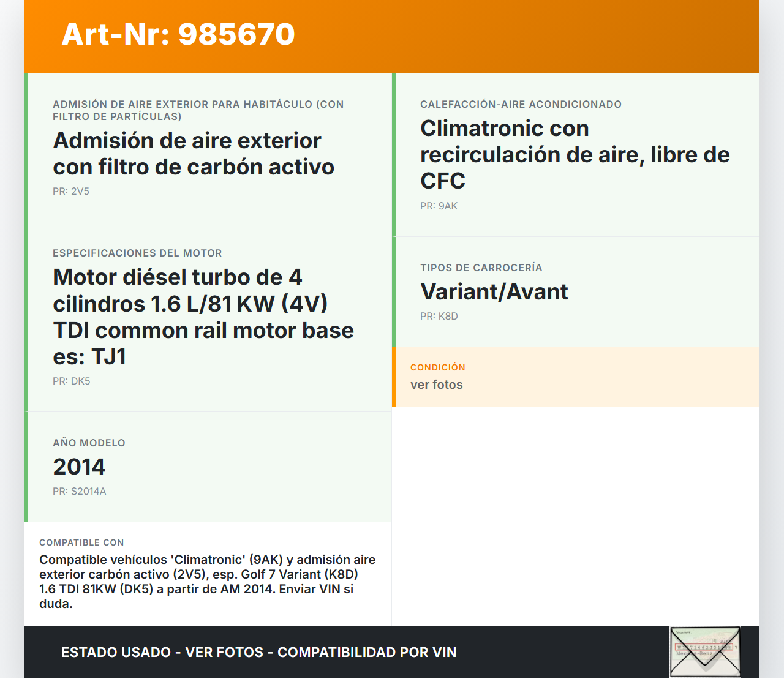Click the PR: 2V5 code

coord(71,191)
